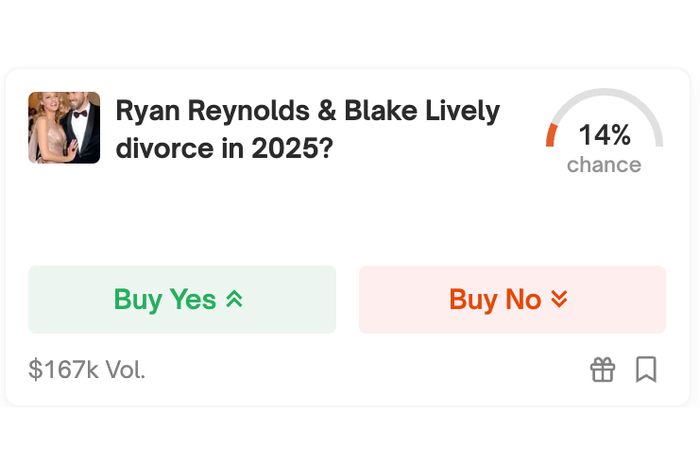Click the Buy Yes button

[x=182, y=299]
